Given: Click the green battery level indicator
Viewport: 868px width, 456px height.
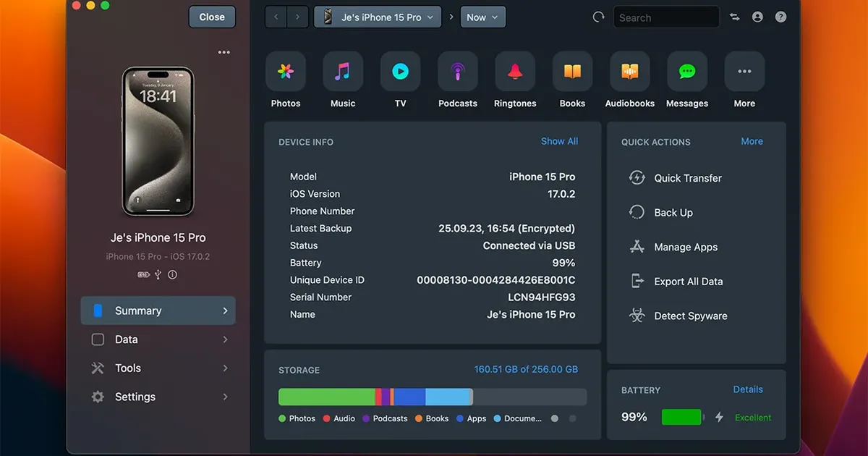Looking at the screenshot, I should coord(681,418).
